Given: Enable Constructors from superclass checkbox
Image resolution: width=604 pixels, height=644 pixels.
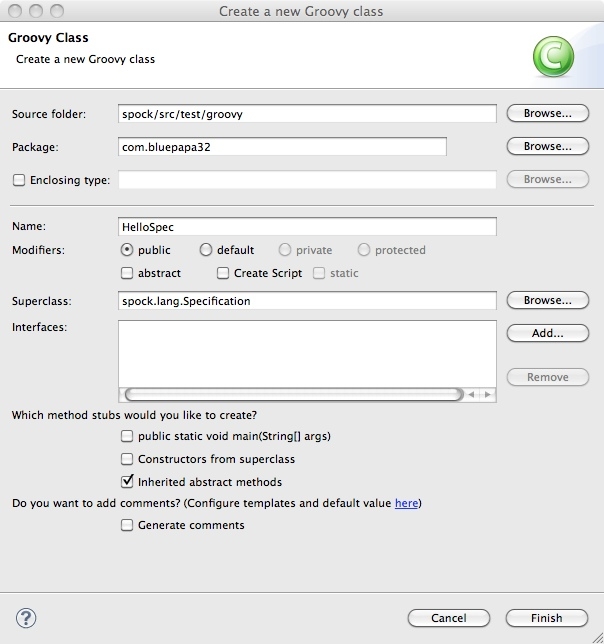Looking at the screenshot, I should point(127,459).
